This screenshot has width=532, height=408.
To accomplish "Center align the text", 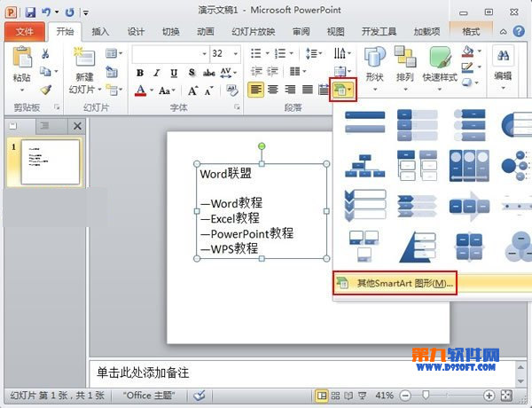I will click(x=273, y=90).
